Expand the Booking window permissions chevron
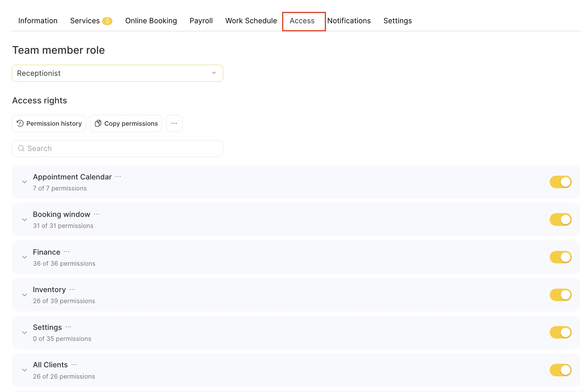 point(25,220)
